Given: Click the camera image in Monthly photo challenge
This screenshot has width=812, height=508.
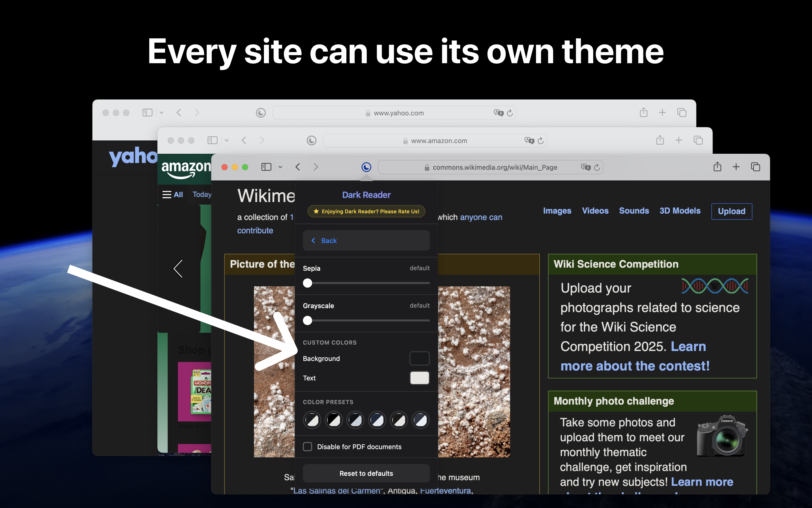Looking at the screenshot, I should coord(722,436).
